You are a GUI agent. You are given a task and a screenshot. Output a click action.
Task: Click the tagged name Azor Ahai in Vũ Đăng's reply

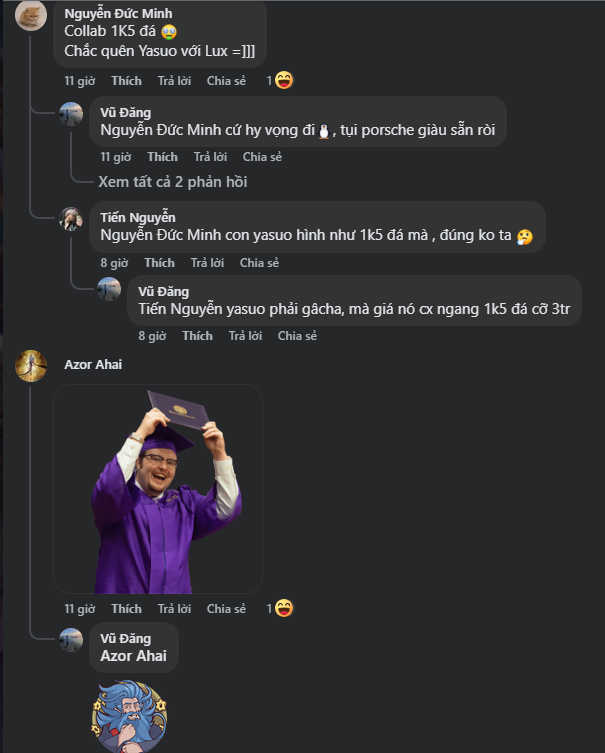pyautogui.click(x=134, y=656)
